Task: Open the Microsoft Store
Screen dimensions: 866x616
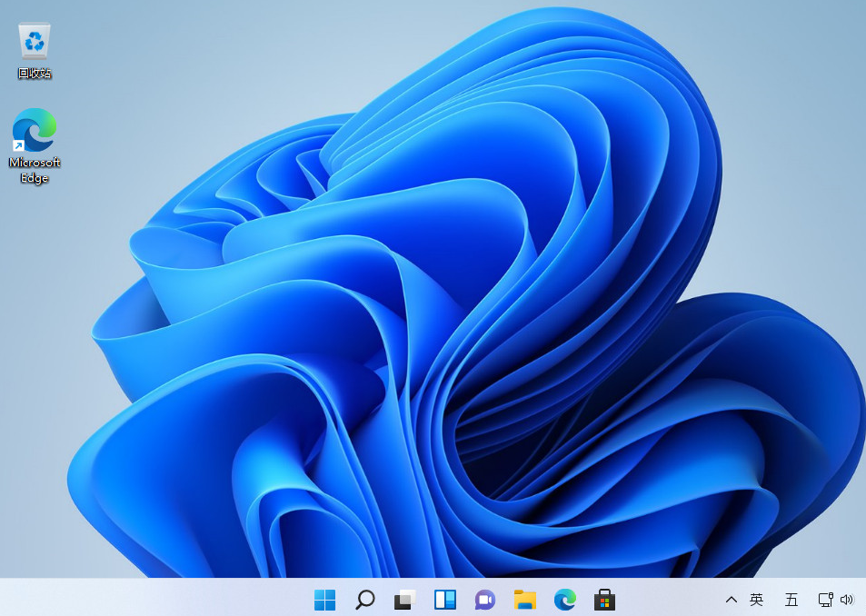Action: pos(604,600)
